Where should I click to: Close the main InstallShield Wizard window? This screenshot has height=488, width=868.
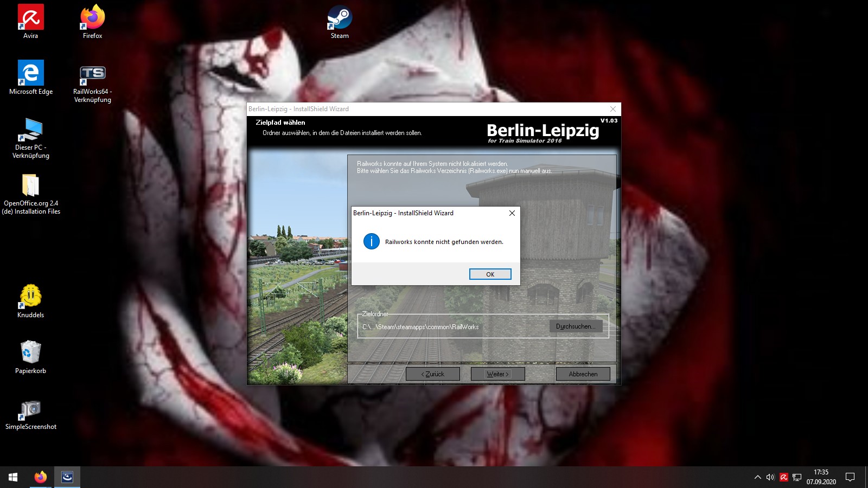[x=613, y=109]
